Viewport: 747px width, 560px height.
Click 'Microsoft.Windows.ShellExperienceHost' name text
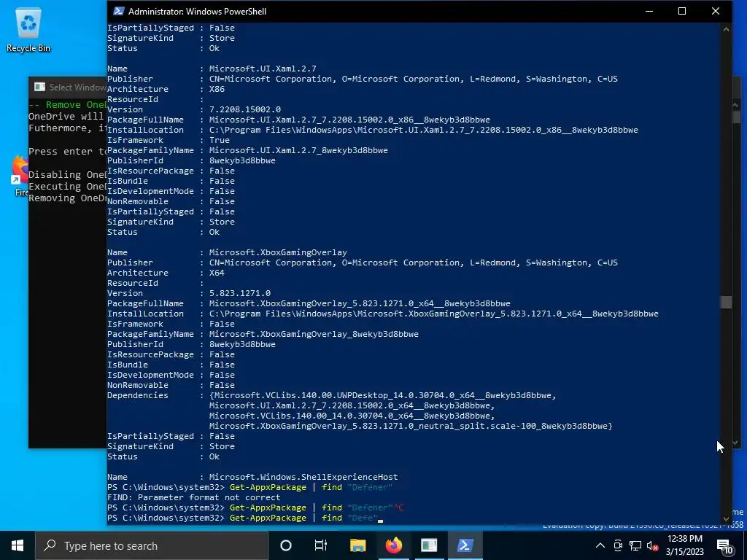[303, 477]
